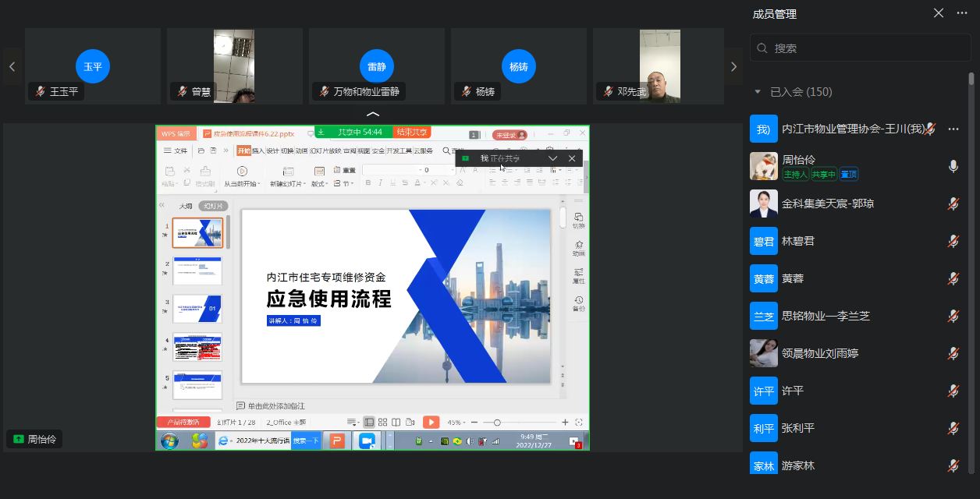Collapse the video strip with the up chevron
Screen dimensions: 980x499
(373, 115)
